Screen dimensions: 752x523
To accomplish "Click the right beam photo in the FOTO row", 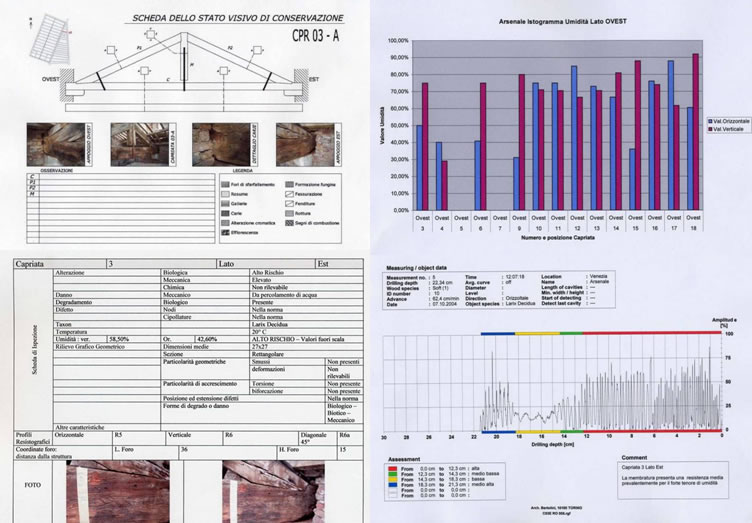I will click(273, 492).
